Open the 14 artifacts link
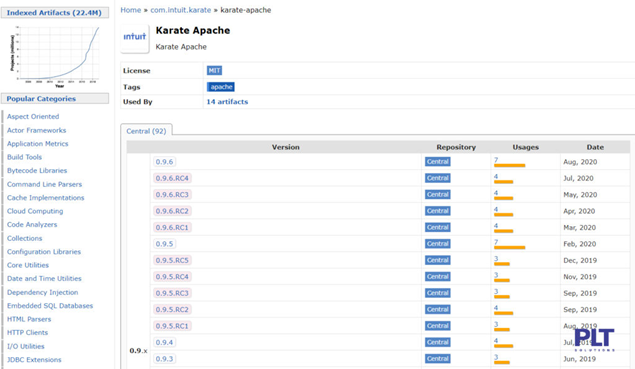 tap(227, 102)
